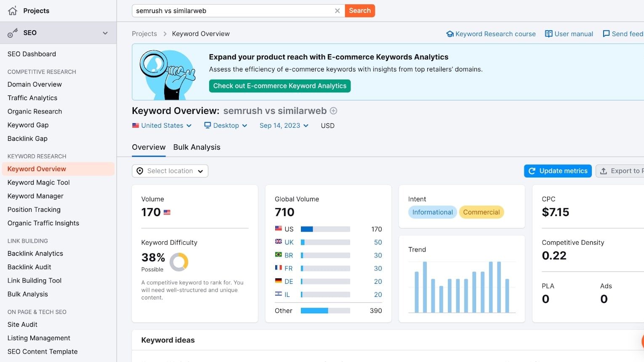
Task: Open Keyword Magic Tool in sidebar
Action: pos(39,182)
